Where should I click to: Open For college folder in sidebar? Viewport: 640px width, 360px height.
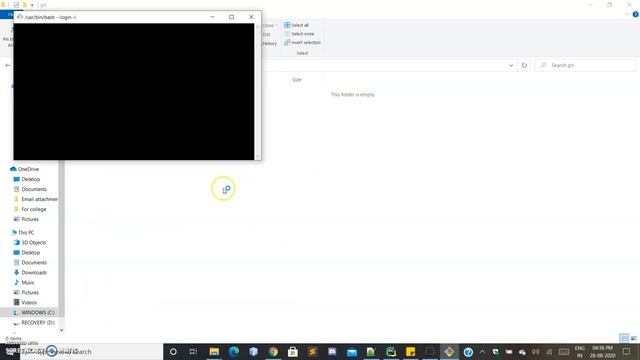pos(30,209)
